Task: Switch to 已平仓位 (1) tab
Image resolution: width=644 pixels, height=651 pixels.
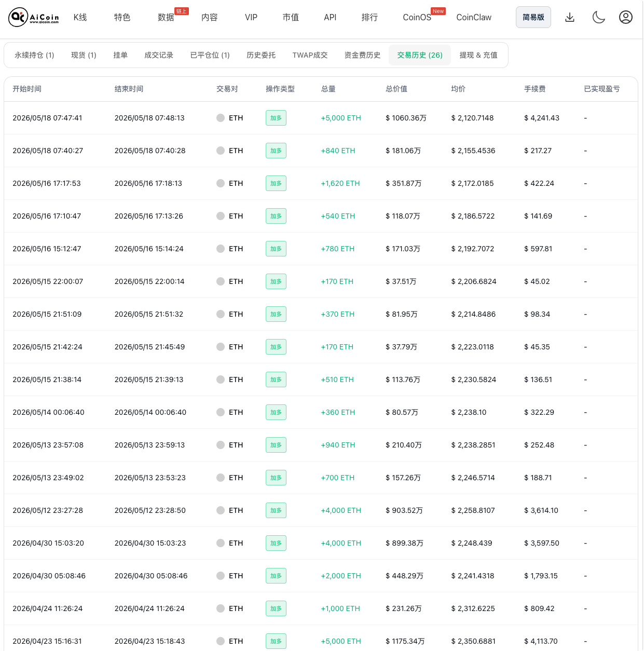Action: pos(210,55)
